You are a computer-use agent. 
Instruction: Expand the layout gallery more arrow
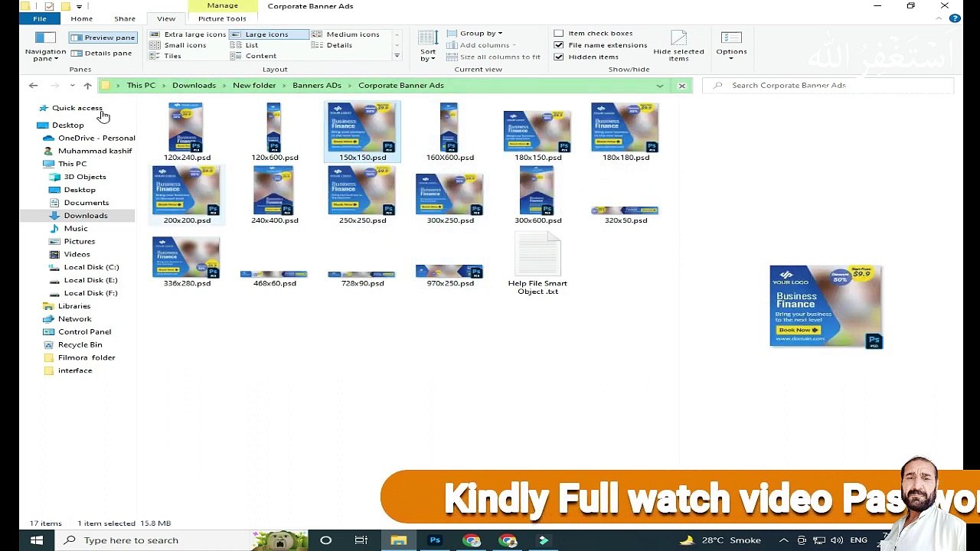point(397,56)
